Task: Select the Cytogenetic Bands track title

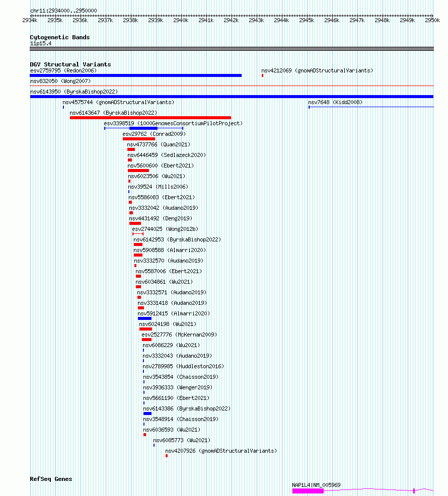Action: pos(60,37)
